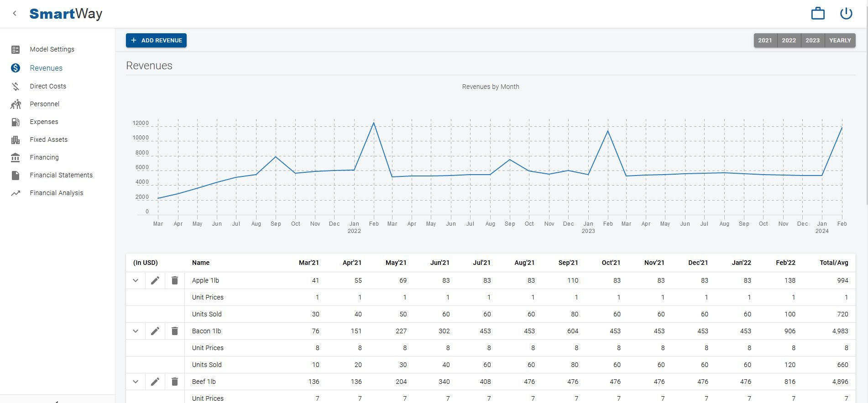Navigate to Expenses
Screen dimensions: 868x403
coord(44,122)
